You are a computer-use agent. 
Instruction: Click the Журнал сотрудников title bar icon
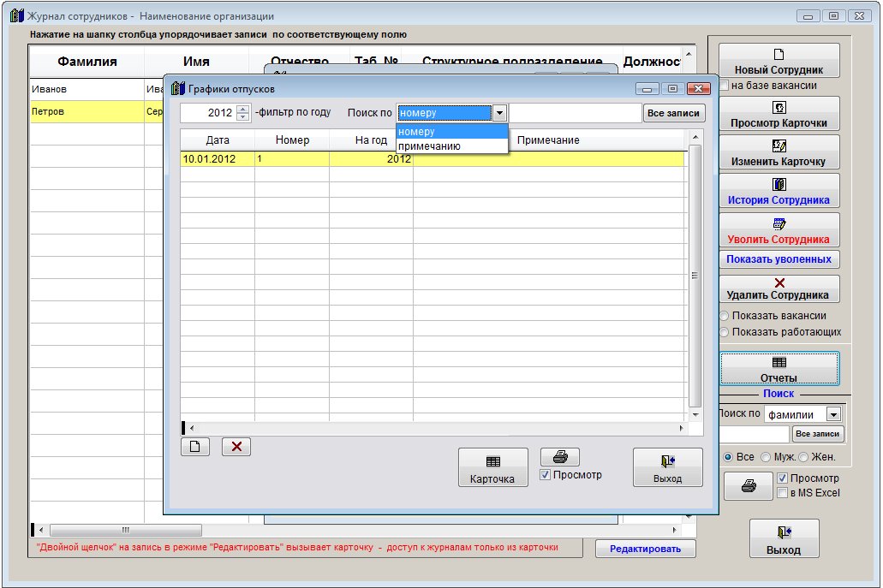17,15
